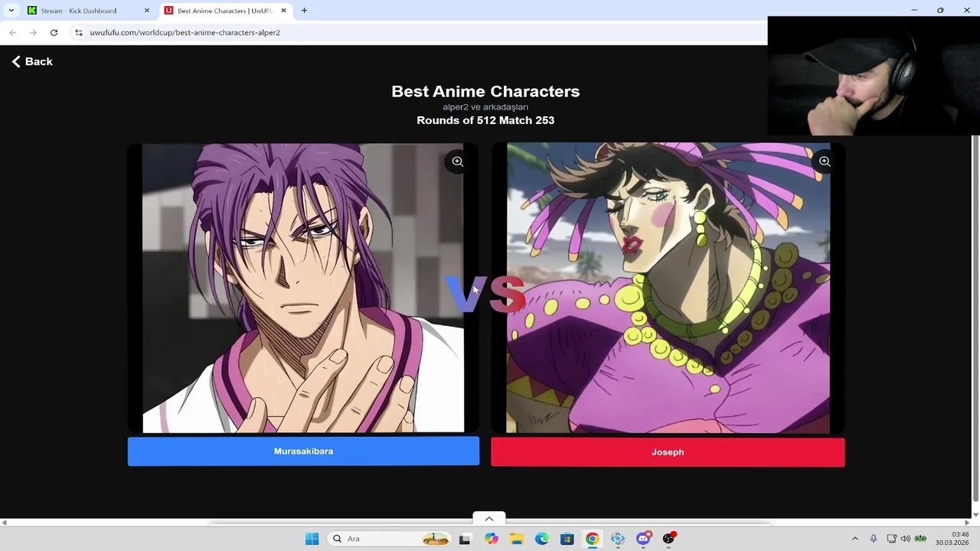Vote for Murasakibara with the blue button
Image resolution: width=980 pixels, height=551 pixels.
[303, 452]
